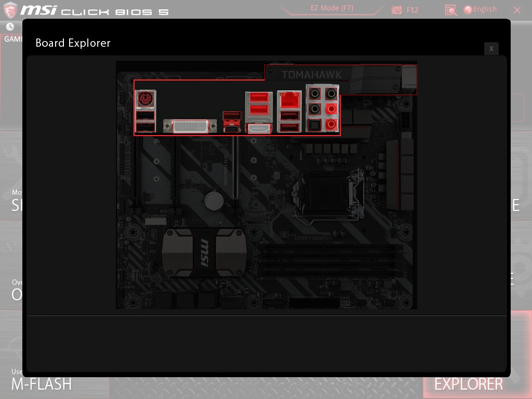Select the red LAN Ethernet port

click(x=289, y=100)
